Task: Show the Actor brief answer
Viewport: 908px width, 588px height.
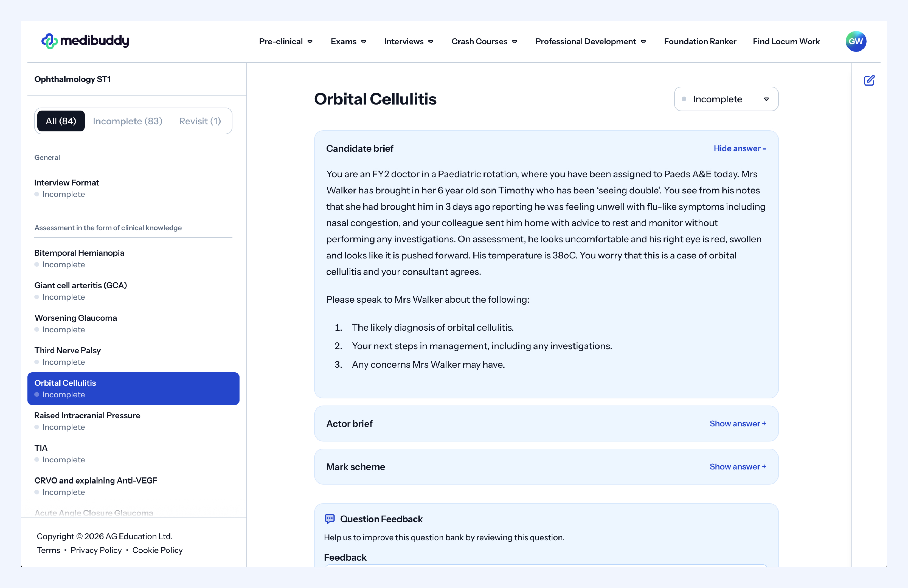Action: pyautogui.click(x=737, y=423)
